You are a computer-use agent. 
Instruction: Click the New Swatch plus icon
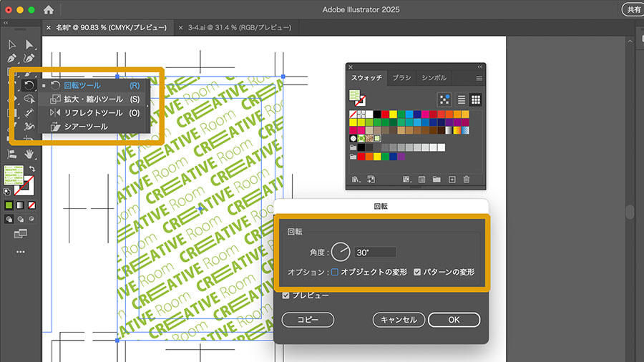[452, 180]
